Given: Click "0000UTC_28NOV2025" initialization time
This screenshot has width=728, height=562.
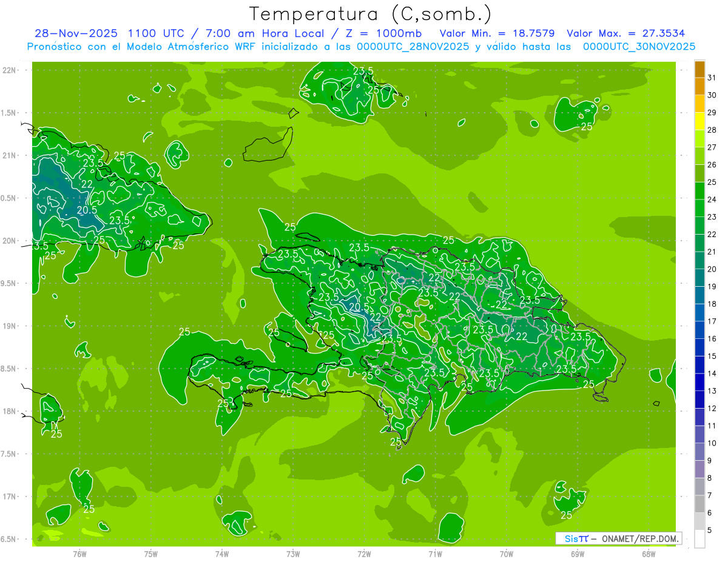Looking at the screenshot, I should click(x=413, y=47).
